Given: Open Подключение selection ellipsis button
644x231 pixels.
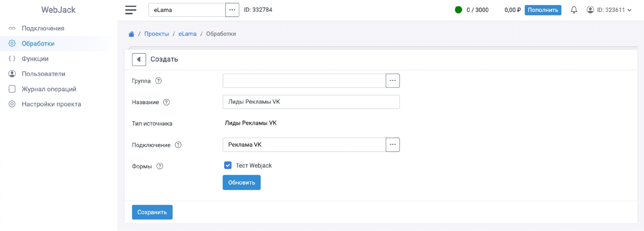Looking at the screenshot, I should click(x=392, y=145).
